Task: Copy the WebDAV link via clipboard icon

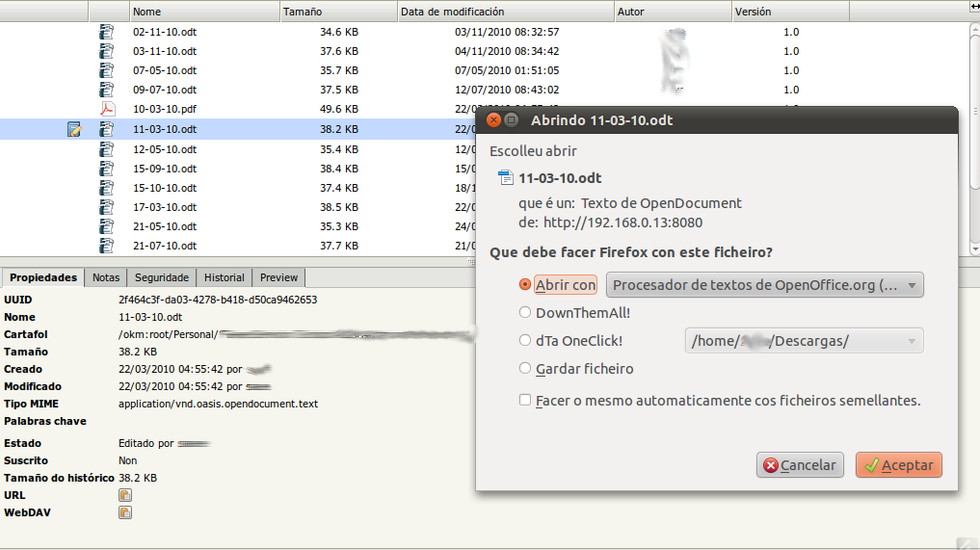Action: click(x=125, y=512)
